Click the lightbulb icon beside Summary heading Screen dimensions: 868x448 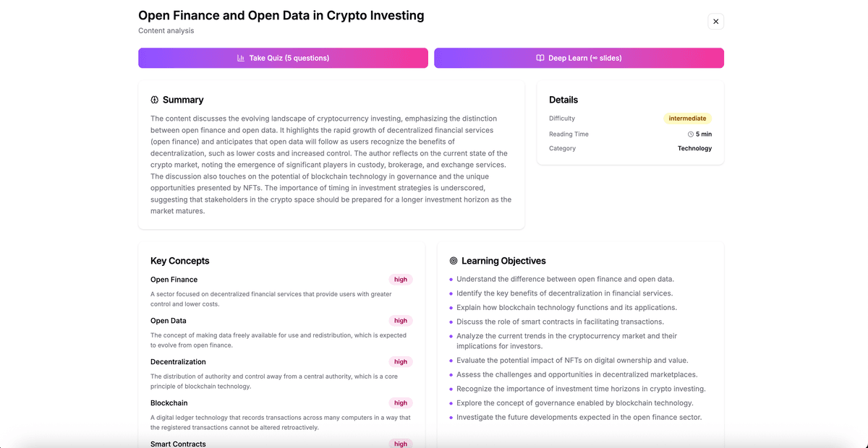tap(153, 100)
